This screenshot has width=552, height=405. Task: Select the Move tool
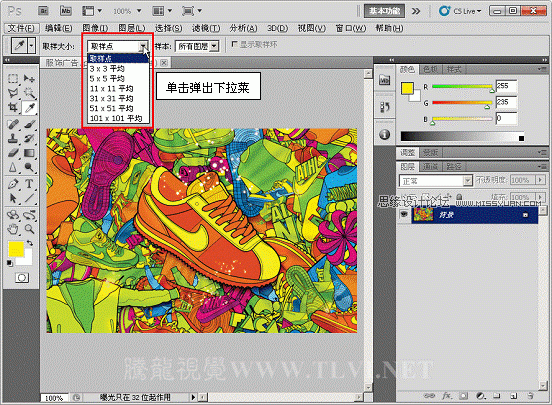pyautogui.click(x=29, y=78)
